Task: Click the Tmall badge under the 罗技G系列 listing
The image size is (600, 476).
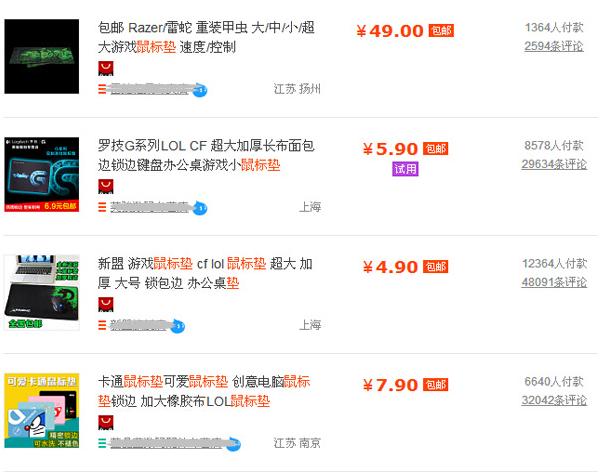Action: click(x=106, y=186)
